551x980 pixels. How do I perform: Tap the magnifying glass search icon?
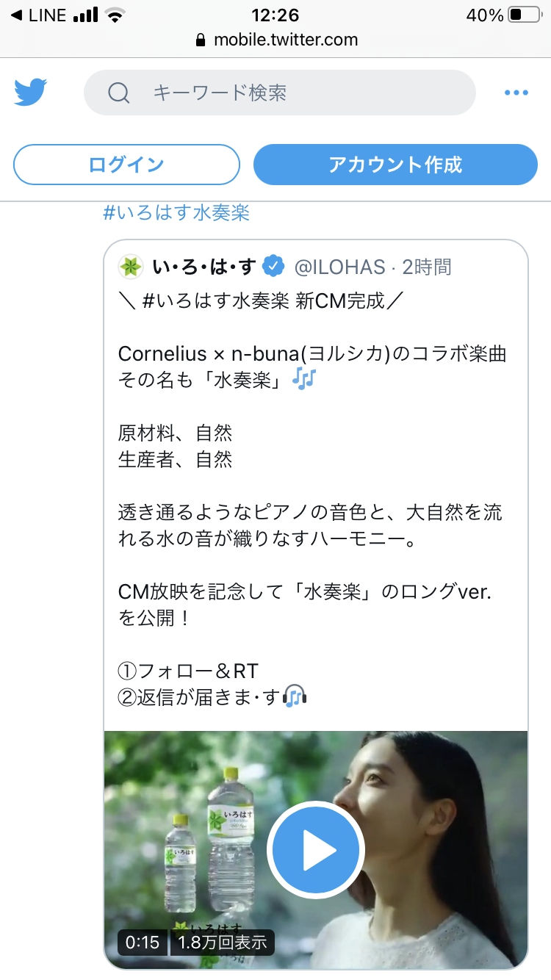[119, 93]
